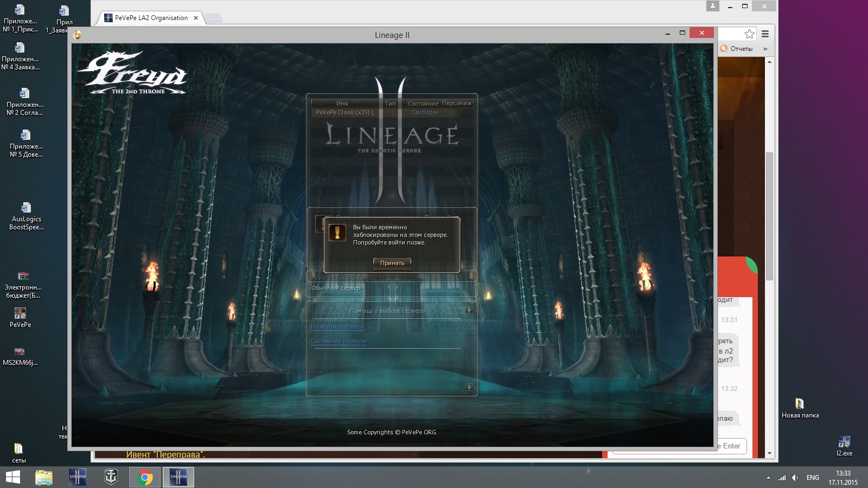The width and height of the screenshot is (868, 488).
Task: Sort server list by Тип column
Action: coord(390,103)
